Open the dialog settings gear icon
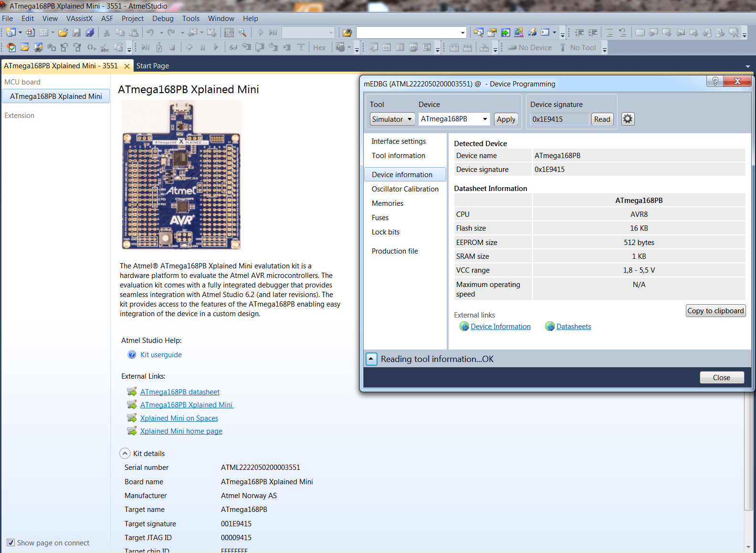The width and height of the screenshot is (756, 553). coord(628,119)
